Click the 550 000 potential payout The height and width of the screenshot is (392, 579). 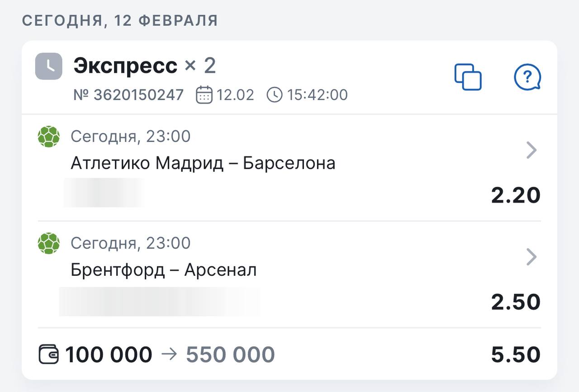click(x=230, y=354)
